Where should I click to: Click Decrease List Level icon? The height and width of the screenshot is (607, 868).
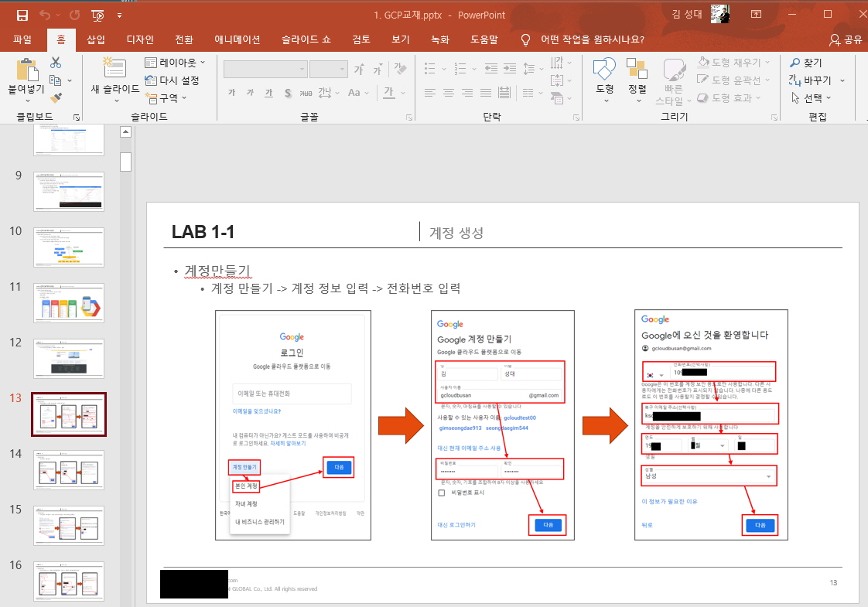tap(491, 69)
